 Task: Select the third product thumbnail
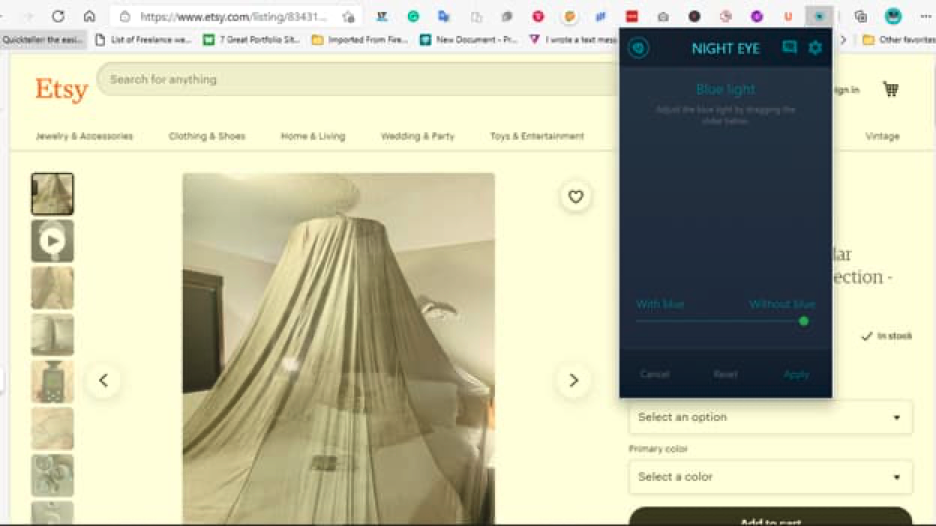coord(53,288)
